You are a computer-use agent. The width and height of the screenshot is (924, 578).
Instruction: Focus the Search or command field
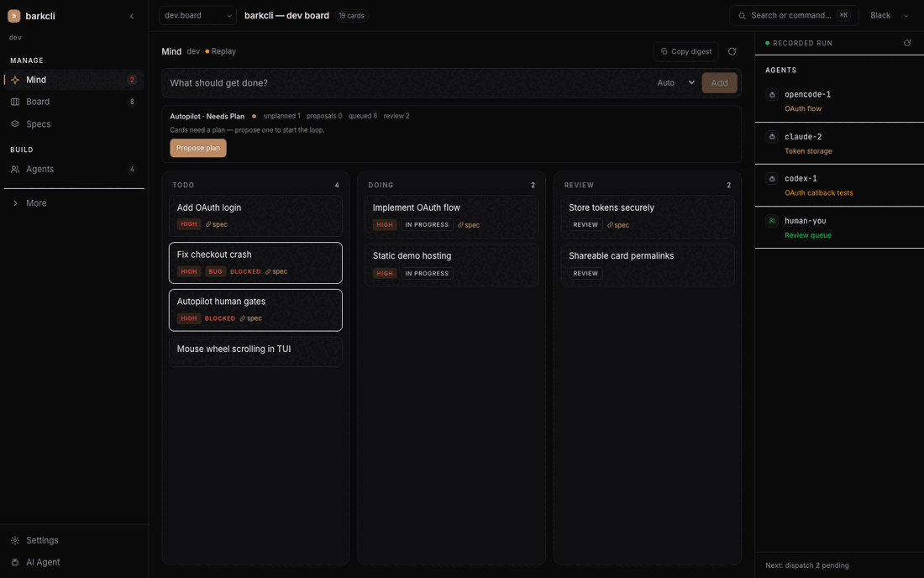pyautogui.click(x=794, y=15)
